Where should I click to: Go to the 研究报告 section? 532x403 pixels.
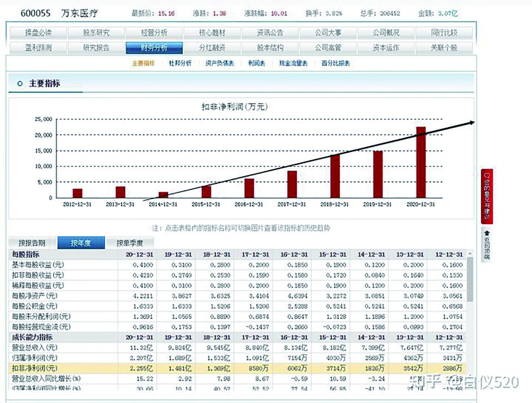pyautogui.click(x=97, y=48)
